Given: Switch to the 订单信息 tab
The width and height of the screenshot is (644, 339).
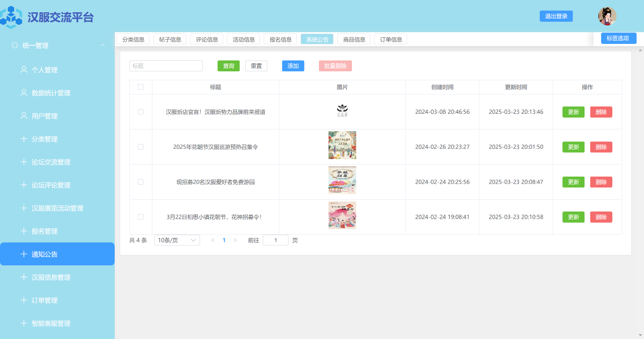Looking at the screenshot, I should [x=391, y=39].
